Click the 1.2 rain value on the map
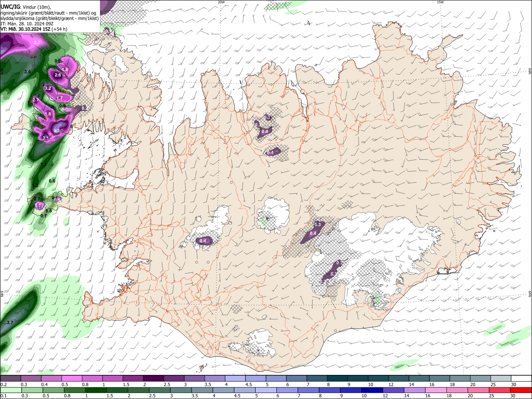Image resolution: width=532 pixels, height=399 pixels. [35, 186]
